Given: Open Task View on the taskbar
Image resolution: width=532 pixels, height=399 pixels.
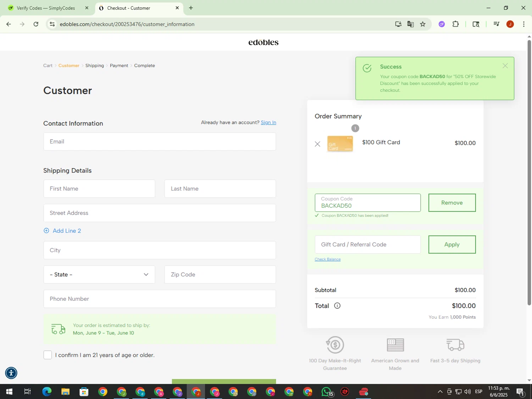Looking at the screenshot, I should coord(27,392).
